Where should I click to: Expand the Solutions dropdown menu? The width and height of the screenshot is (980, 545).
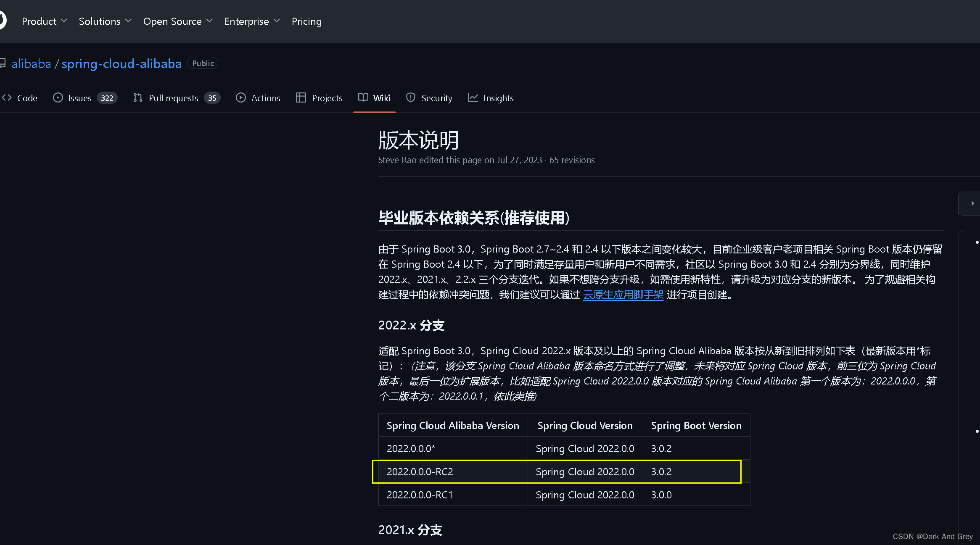click(105, 21)
